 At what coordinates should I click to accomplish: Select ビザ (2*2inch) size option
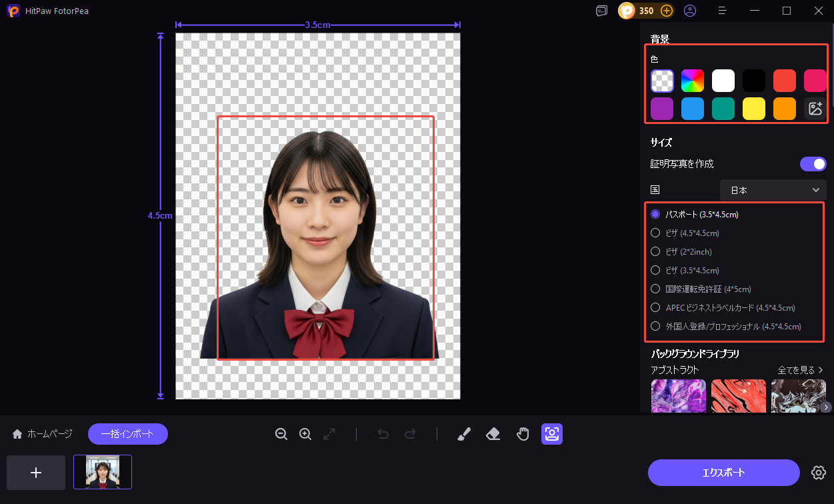655,252
